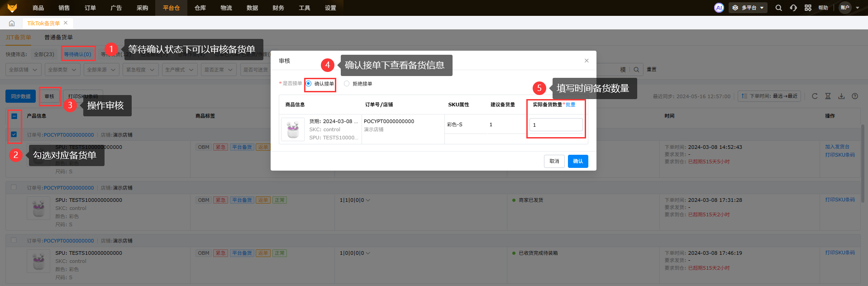Open the customer service headset icon
The image size is (868, 286).
click(793, 8)
